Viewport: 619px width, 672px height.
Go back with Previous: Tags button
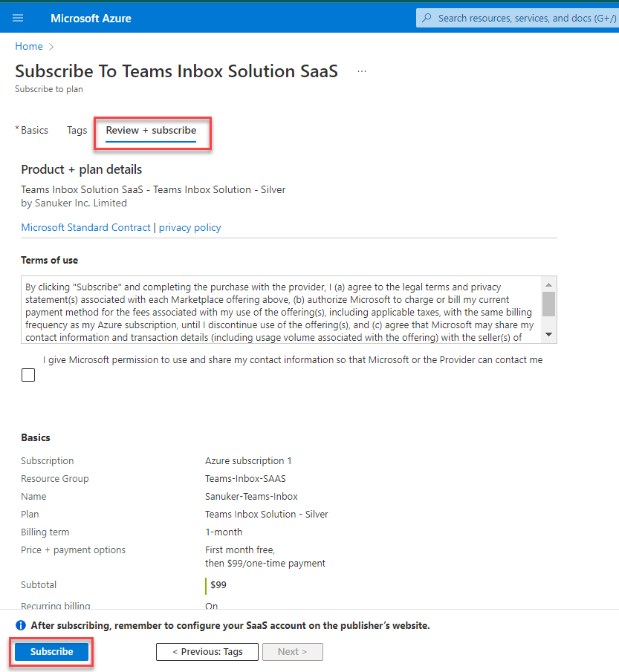click(207, 651)
